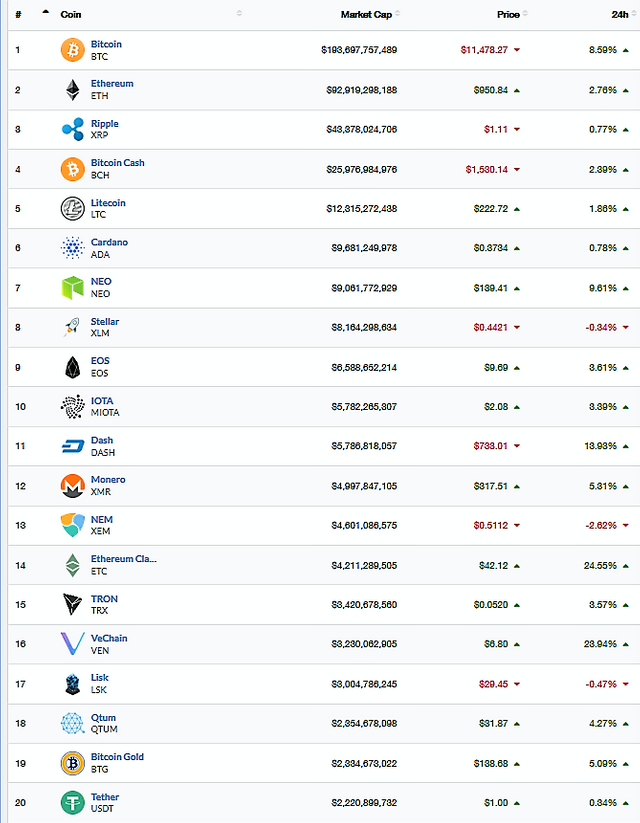640x823 pixels.
Task: Click the Monero orange logo
Action: coord(72,486)
